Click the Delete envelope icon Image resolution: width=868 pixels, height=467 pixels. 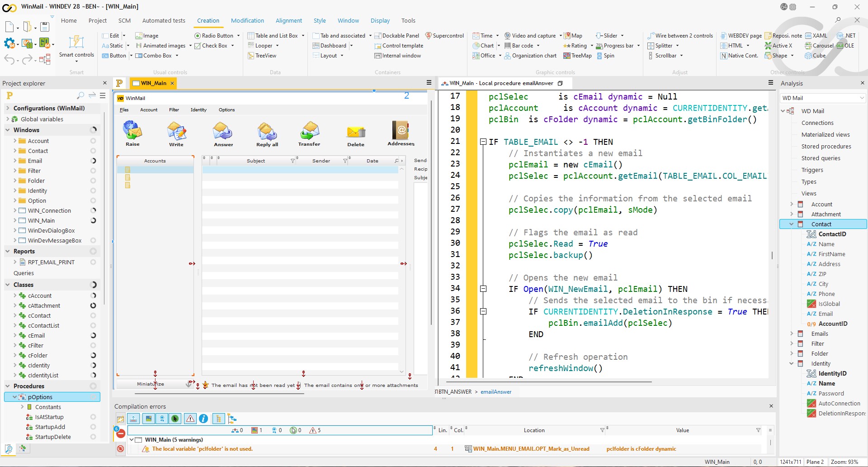[x=356, y=132]
